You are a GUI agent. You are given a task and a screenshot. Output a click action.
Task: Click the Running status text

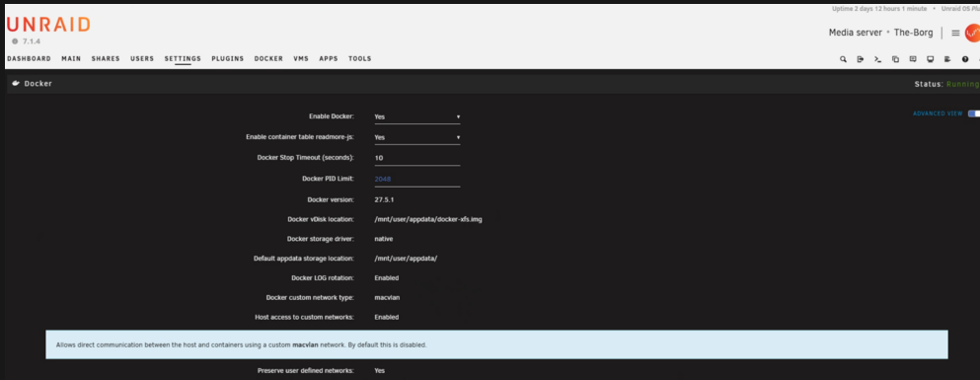point(963,84)
